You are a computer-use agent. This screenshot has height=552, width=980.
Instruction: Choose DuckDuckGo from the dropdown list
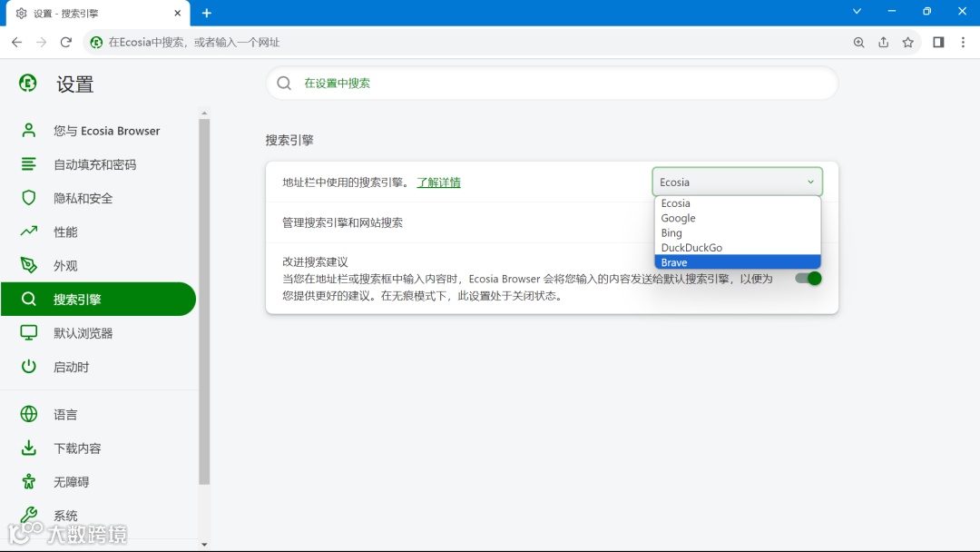point(738,248)
